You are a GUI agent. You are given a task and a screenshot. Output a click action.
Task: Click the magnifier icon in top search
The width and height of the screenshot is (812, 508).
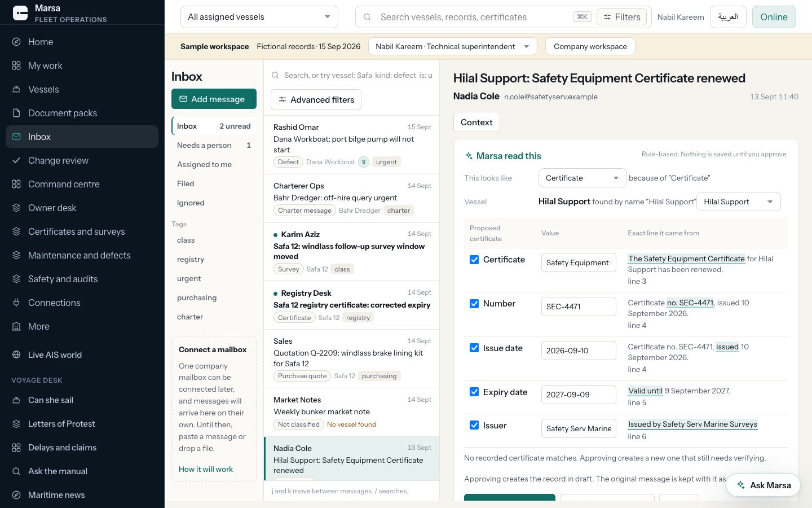coord(367,17)
